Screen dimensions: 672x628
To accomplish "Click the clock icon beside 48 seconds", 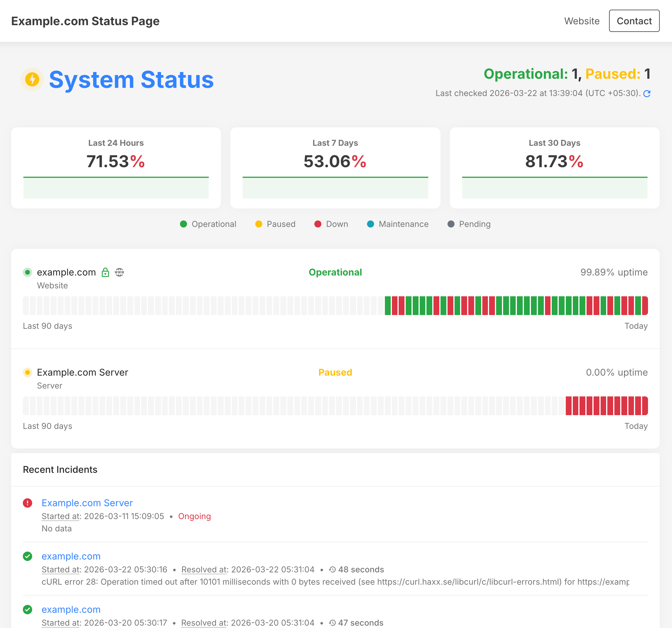I will (332, 569).
